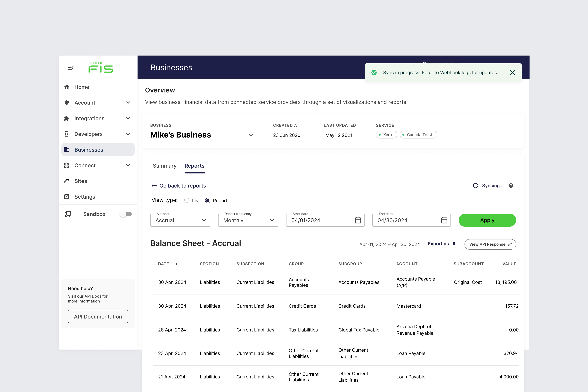Click the back arrow to reports
This screenshot has height=392, width=588.
154,186
